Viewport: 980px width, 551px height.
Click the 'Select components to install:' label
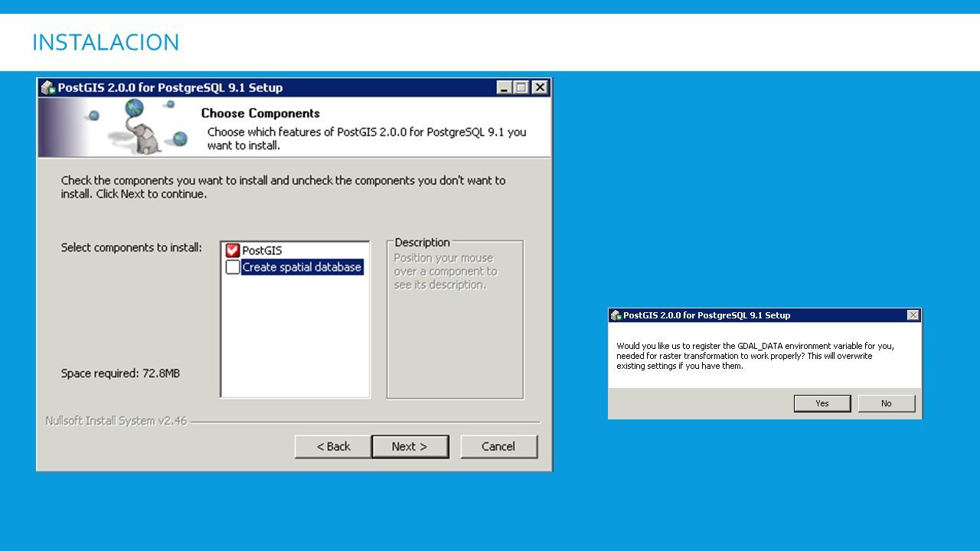click(x=132, y=247)
